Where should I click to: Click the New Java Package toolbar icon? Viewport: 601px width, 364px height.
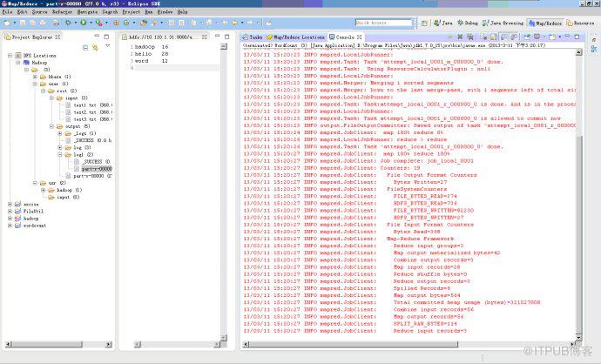(116, 23)
